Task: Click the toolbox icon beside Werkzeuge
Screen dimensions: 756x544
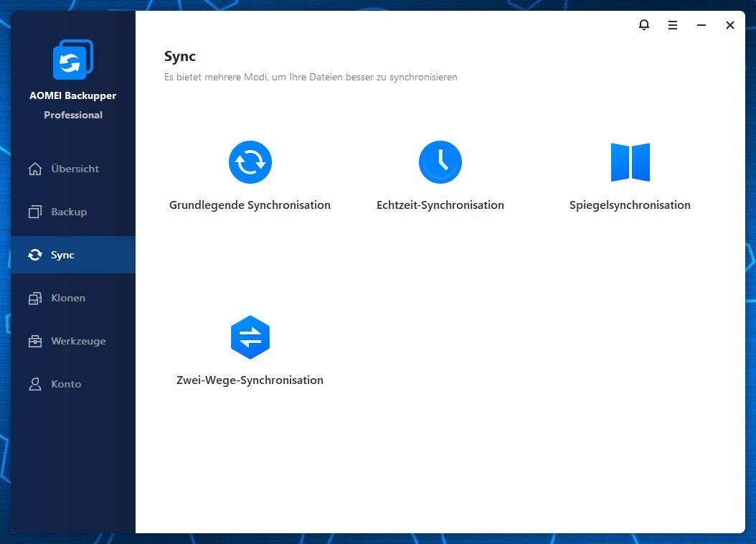Action: coord(34,342)
